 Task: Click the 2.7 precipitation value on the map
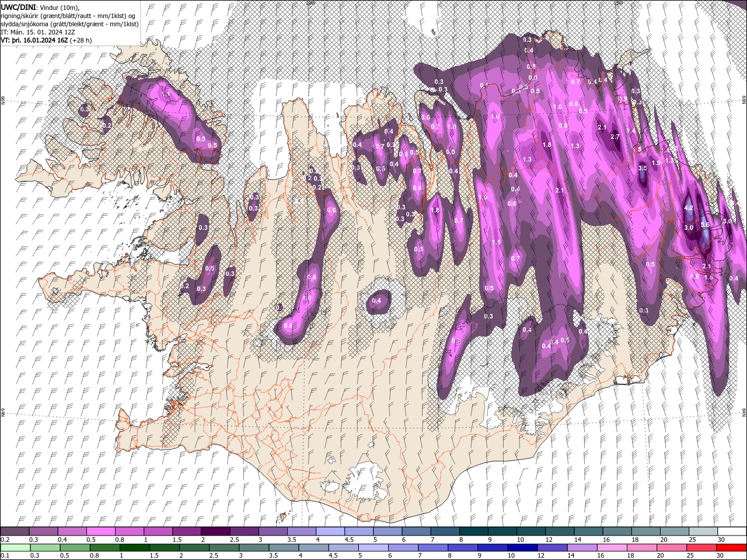click(x=615, y=136)
